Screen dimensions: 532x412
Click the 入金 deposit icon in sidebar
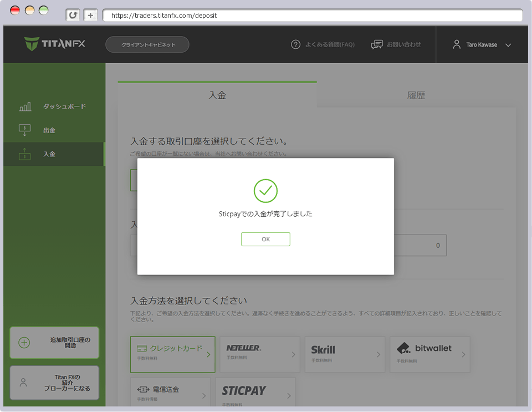point(25,154)
